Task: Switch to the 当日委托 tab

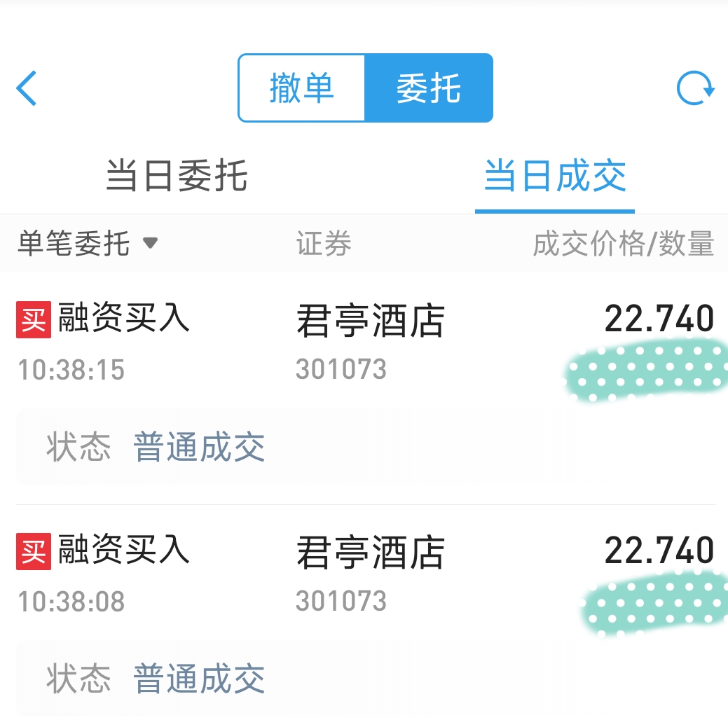Action: 177,176
